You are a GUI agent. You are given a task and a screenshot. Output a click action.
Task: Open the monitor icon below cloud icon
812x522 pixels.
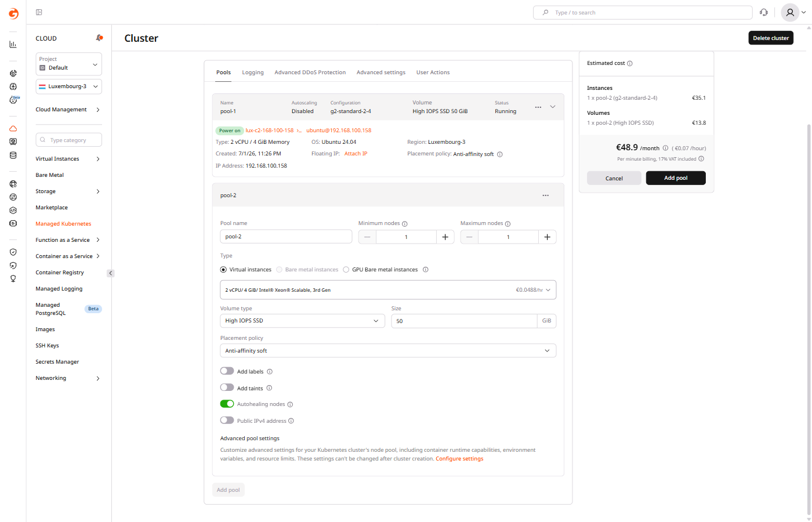(13, 142)
